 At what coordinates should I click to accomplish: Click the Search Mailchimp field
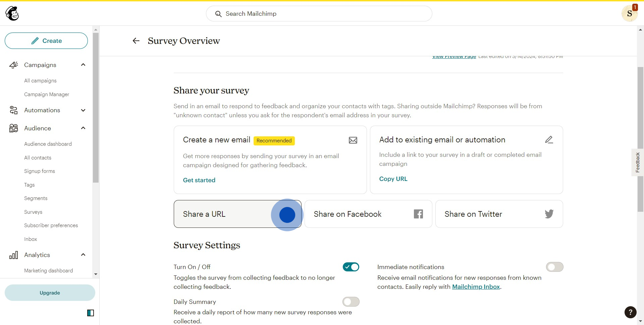tap(319, 14)
